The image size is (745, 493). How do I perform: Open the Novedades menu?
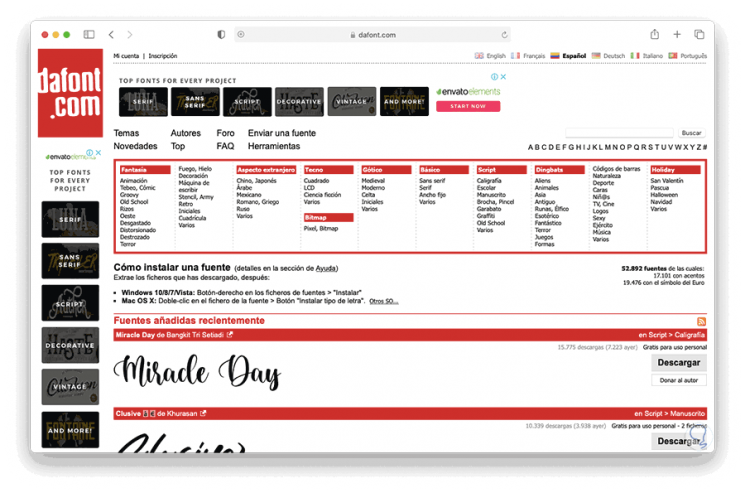135,146
